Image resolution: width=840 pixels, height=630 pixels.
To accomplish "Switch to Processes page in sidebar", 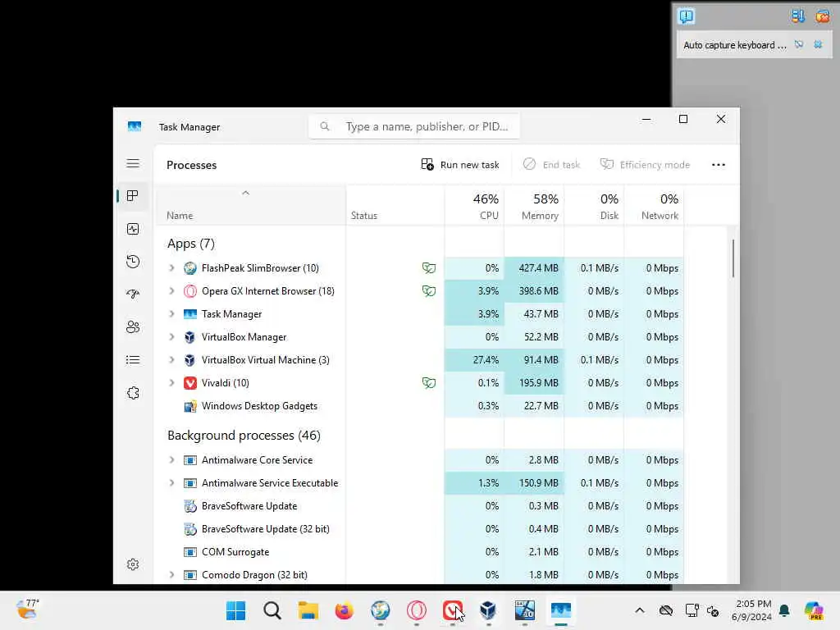I will [x=133, y=196].
